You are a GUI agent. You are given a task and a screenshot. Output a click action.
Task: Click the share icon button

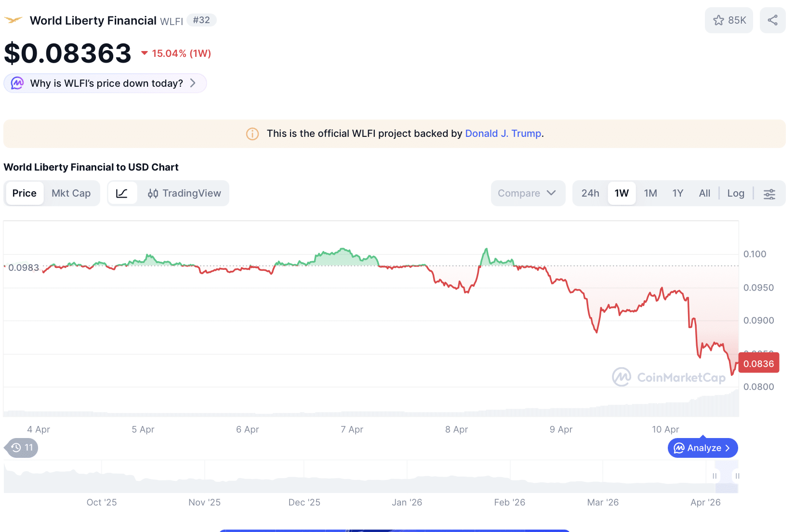[x=772, y=20]
